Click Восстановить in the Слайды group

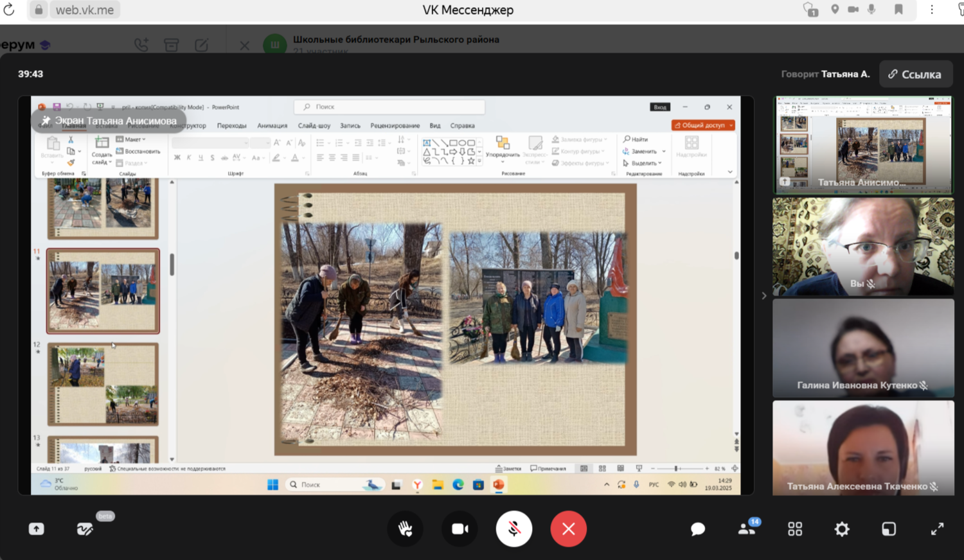(x=139, y=152)
